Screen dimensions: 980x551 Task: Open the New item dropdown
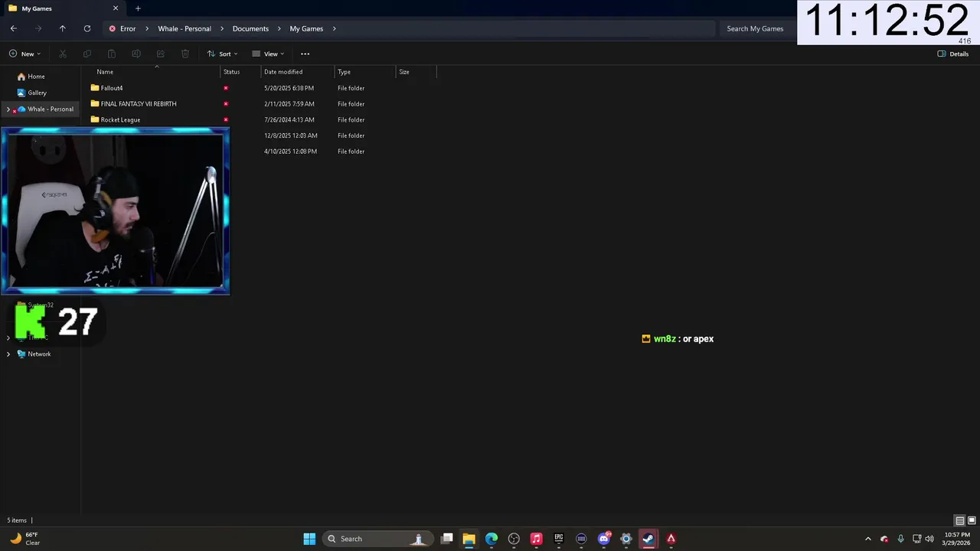(x=25, y=54)
